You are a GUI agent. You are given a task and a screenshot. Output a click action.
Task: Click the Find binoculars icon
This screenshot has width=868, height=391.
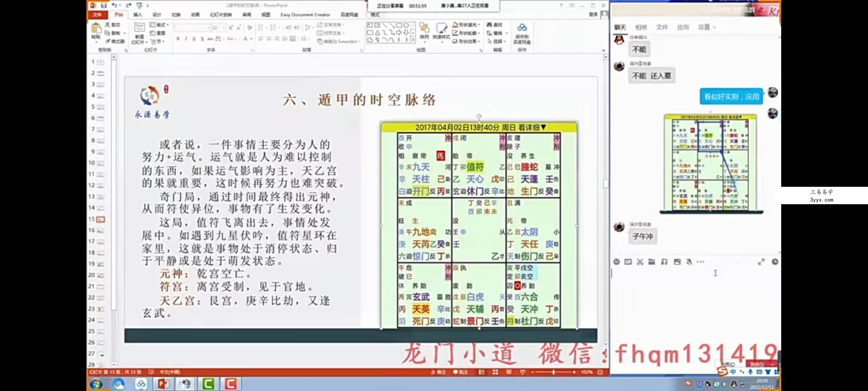click(x=495, y=25)
